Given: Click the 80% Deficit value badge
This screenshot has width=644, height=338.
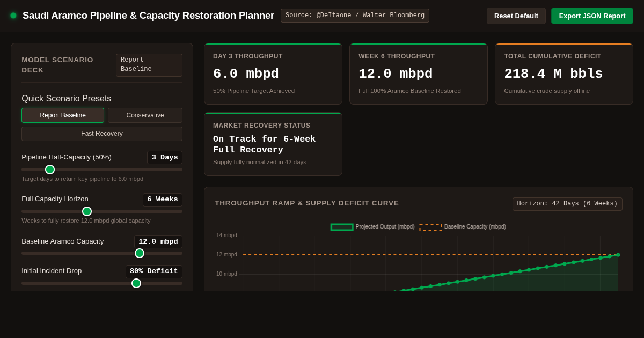Looking at the screenshot, I should coord(154,271).
